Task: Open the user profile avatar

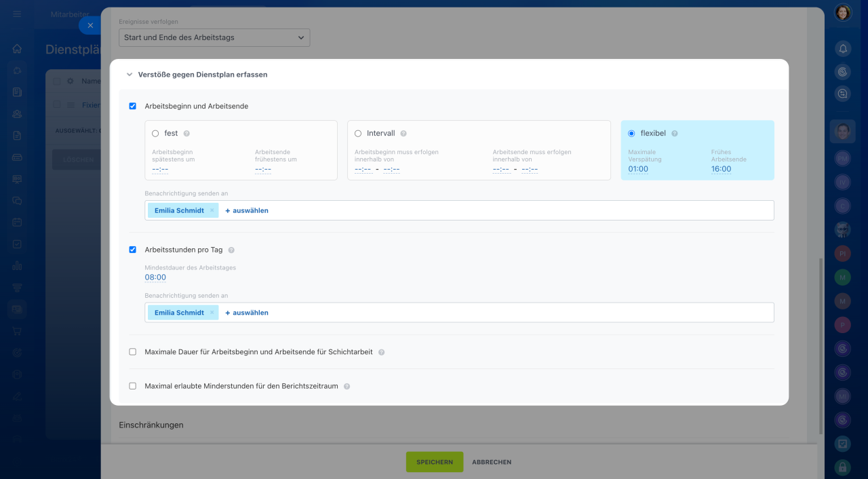Action: point(843,13)
